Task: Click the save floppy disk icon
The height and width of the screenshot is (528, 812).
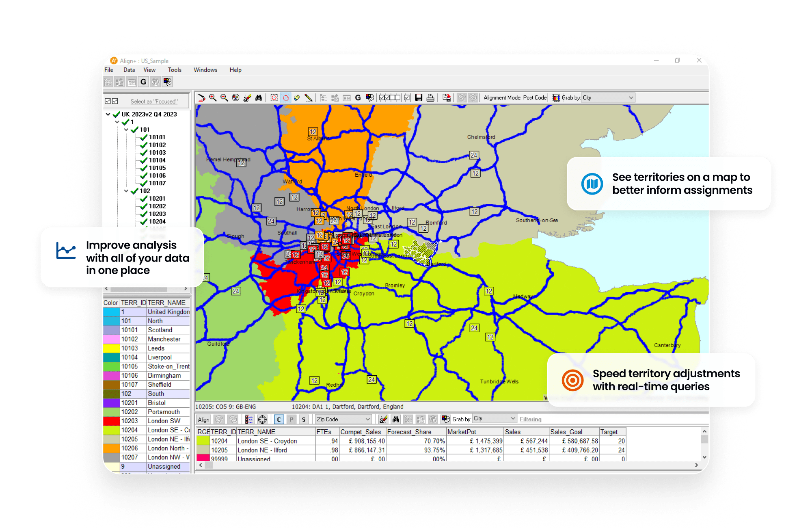Action: [x=419, y=97]
